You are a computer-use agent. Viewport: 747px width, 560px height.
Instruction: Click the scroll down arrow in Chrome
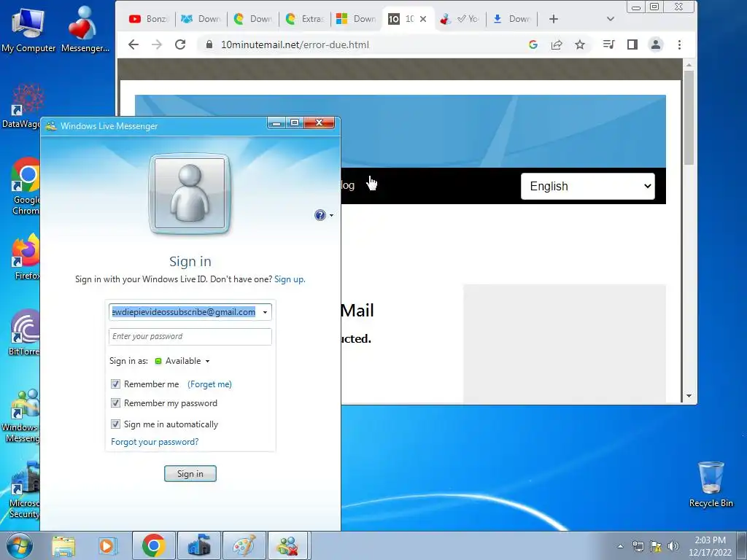(689, 396)
